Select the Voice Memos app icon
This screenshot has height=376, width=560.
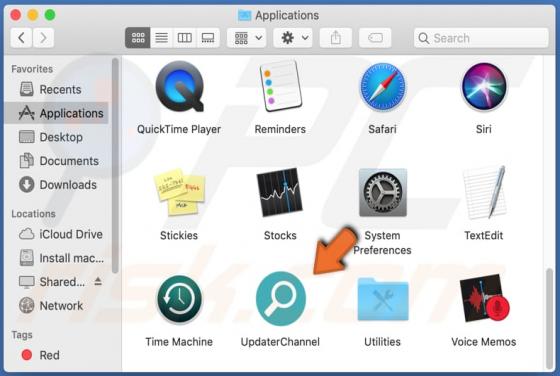[485, 299]
